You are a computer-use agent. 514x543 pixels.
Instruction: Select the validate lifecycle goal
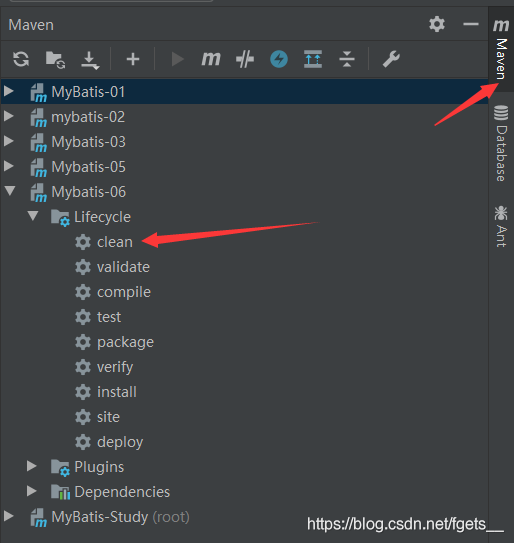123,267
